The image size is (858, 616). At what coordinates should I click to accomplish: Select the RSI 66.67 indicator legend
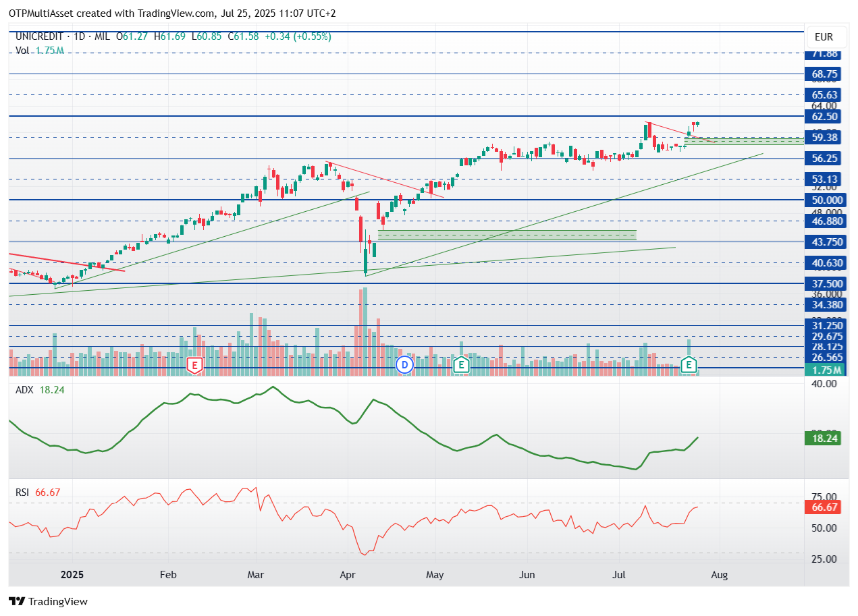click(38, 493)
